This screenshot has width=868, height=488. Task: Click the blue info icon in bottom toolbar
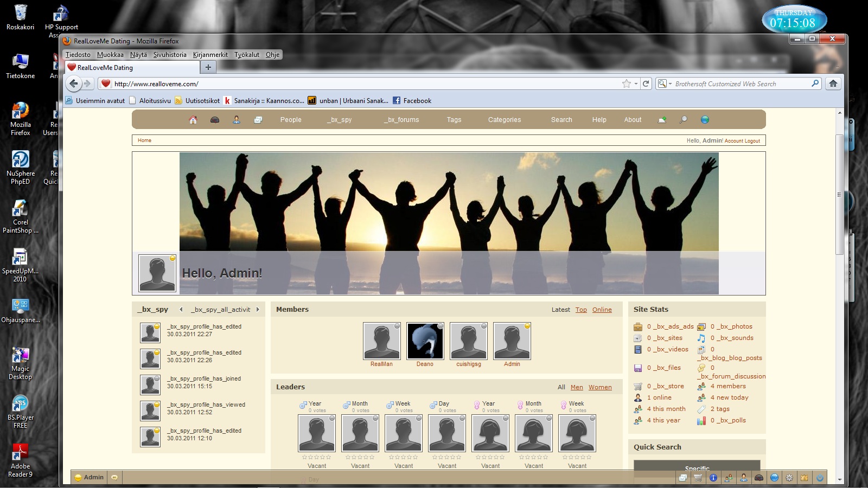click(713, 478)
